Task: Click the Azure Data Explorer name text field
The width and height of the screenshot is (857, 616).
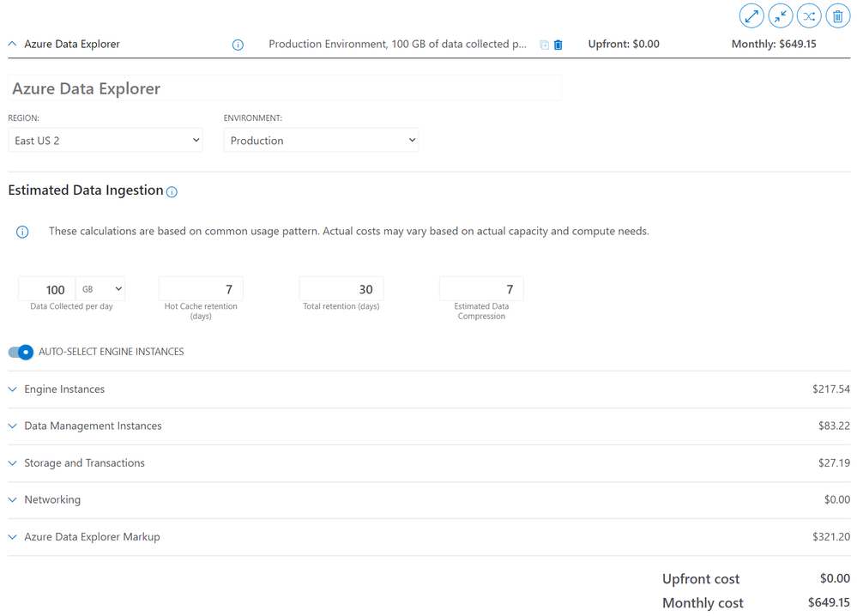Action: (285, 88)
